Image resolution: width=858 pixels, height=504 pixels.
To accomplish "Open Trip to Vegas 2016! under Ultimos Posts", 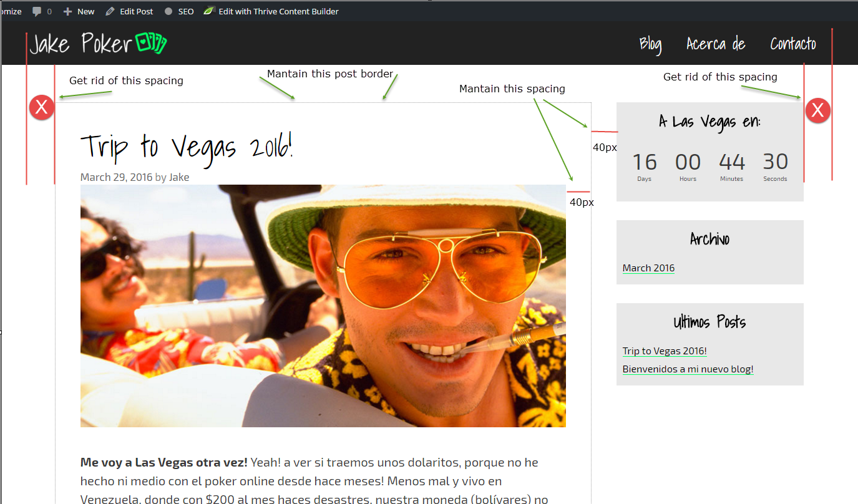I will tap(665, 351).
